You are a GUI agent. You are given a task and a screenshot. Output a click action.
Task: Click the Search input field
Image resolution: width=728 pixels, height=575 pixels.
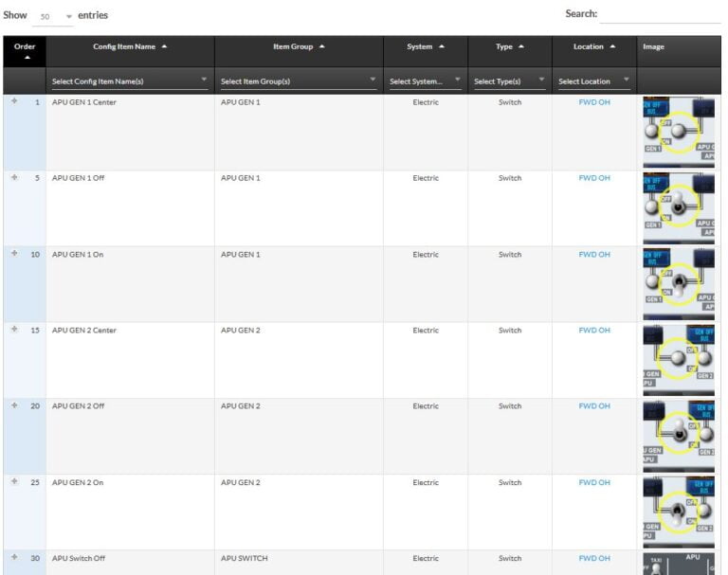(x=660, y=15)
